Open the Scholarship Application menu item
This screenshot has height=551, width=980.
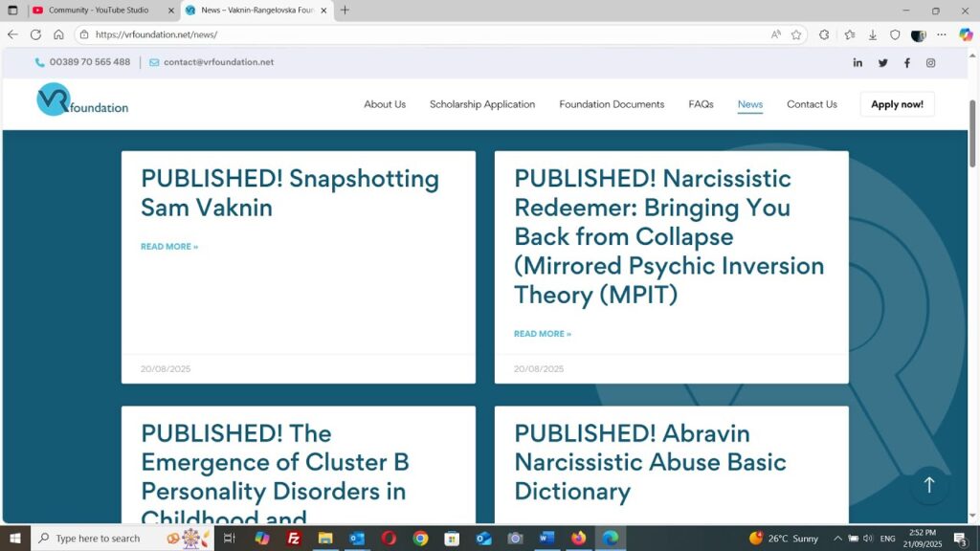tap(481, 104)
